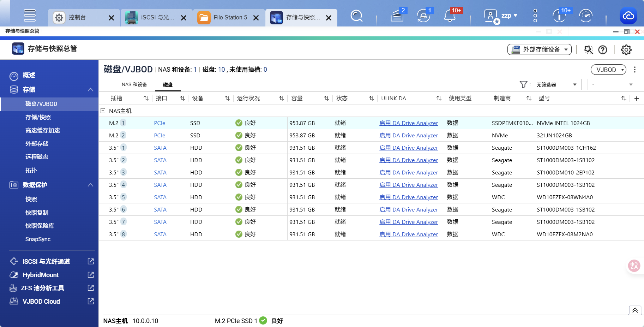Select the 概述 dashboard icon in sidebar

(x=14, y=75)
